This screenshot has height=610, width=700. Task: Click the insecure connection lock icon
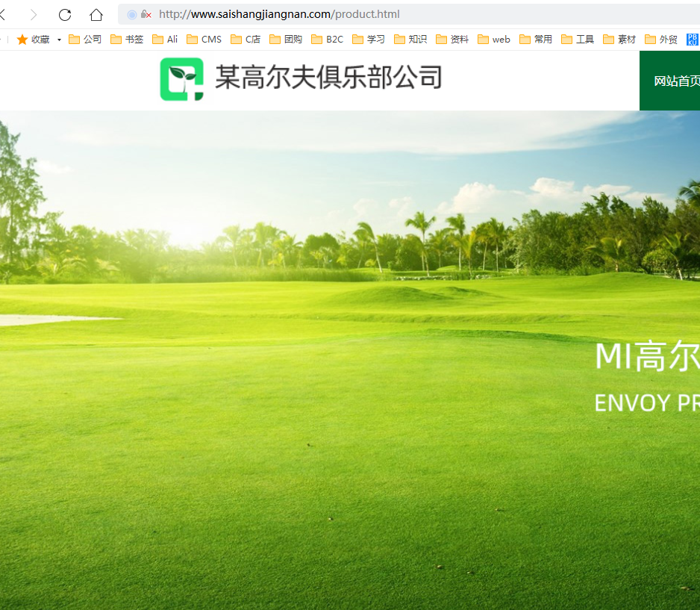pos(146,14)
